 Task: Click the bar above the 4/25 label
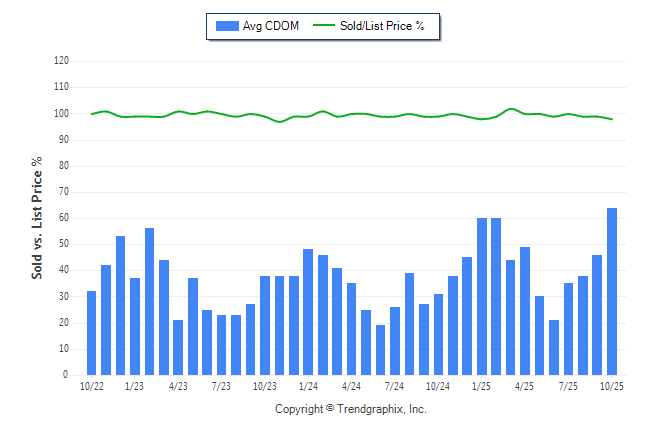pyautogui.click(x=525, y=310)
